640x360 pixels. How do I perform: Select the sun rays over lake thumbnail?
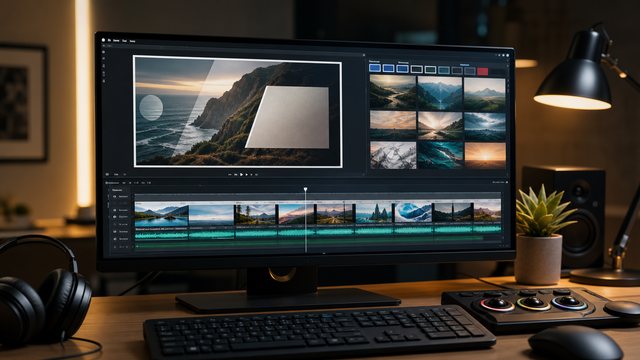point(440,126)
